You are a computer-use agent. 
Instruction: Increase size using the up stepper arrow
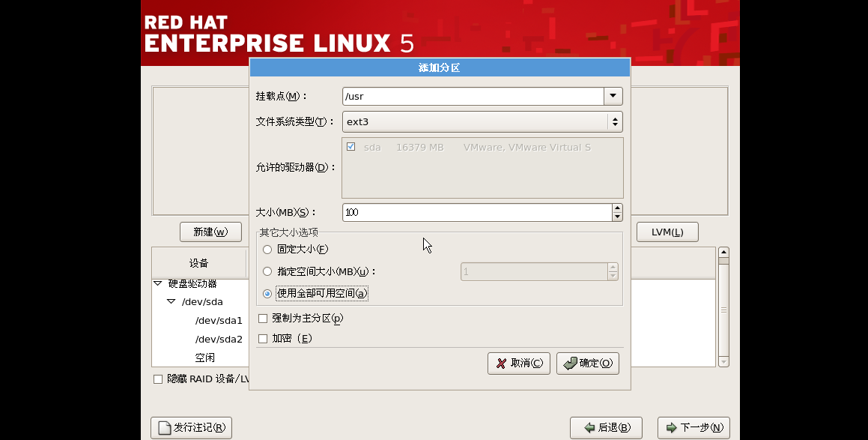[x=617, y=208]
